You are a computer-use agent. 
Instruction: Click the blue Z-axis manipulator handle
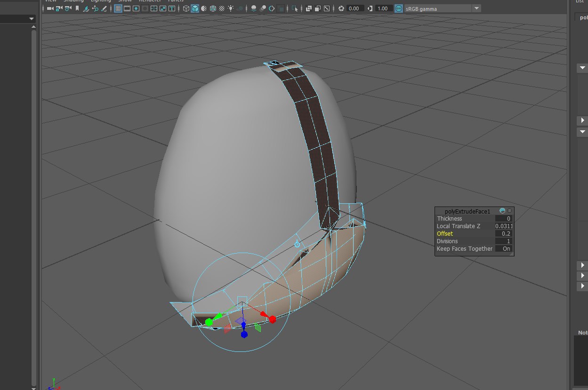[x=244, y=334]
